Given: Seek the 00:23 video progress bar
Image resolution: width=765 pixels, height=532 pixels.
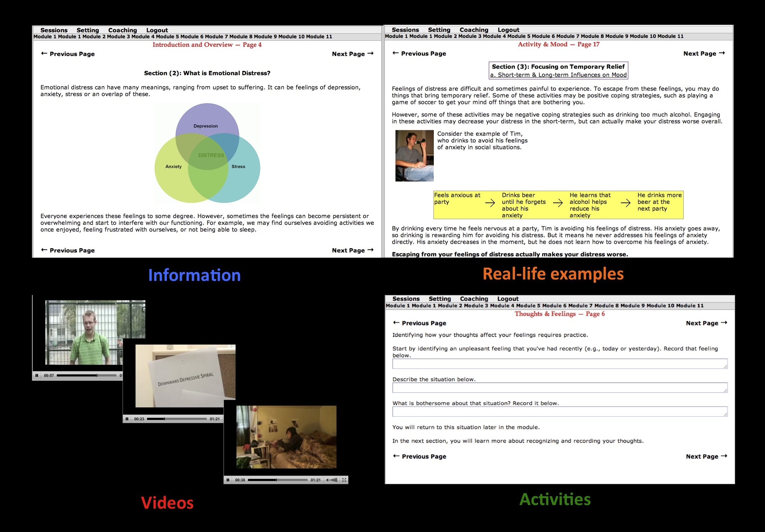Looking at the screenshot, I should click(x=176, y=419).
